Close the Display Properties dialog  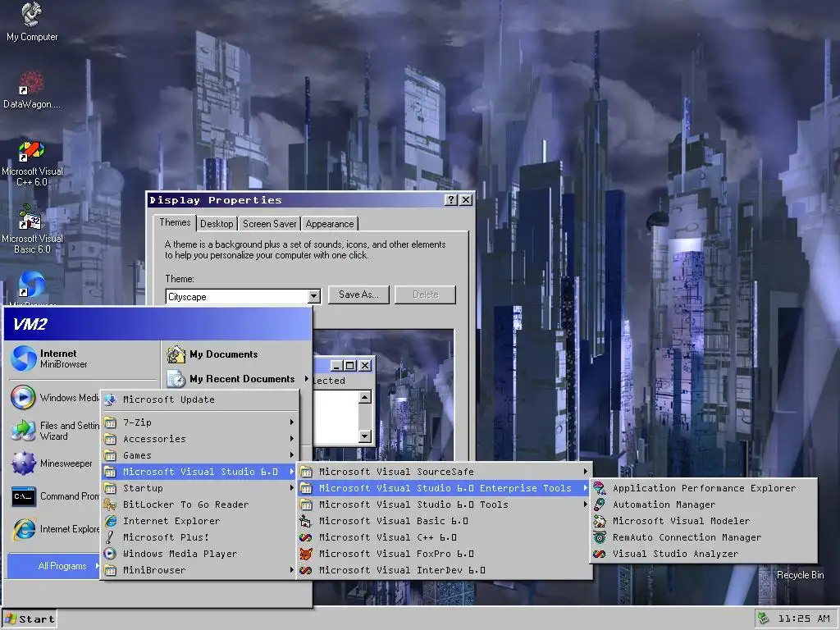[466, 200]
